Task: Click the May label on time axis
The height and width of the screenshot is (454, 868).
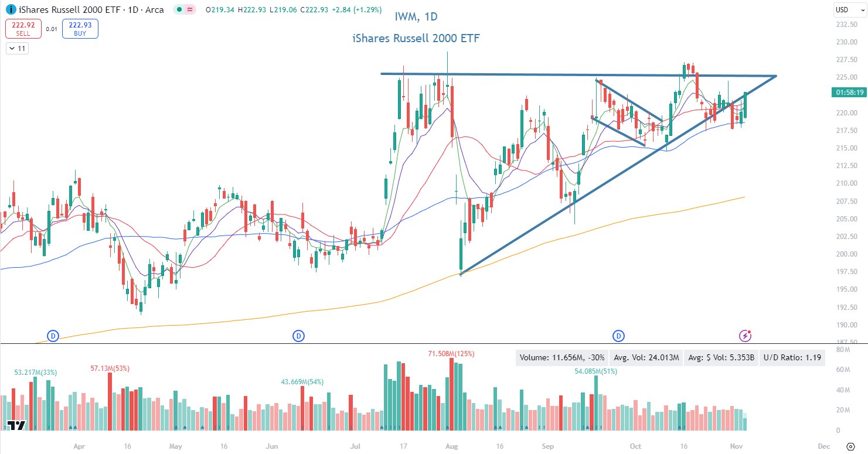Action: pyautogui.click(x=176, y=446)
